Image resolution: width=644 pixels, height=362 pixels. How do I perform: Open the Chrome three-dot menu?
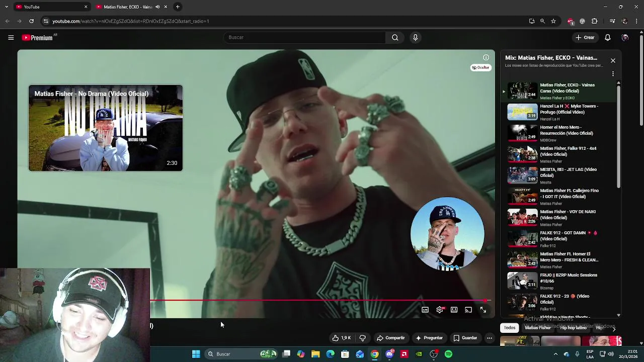coord(636,21)
